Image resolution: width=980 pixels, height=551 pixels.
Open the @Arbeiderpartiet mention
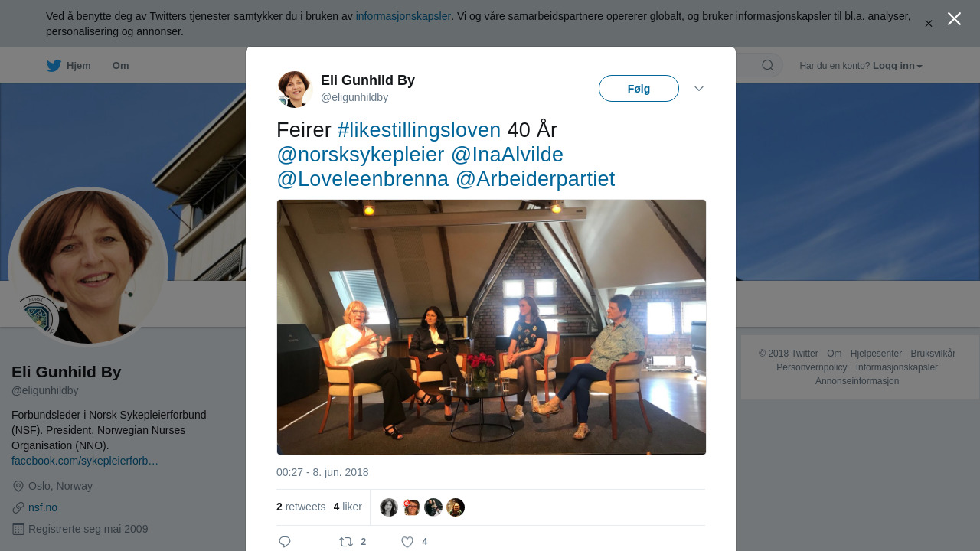point(535,179)
